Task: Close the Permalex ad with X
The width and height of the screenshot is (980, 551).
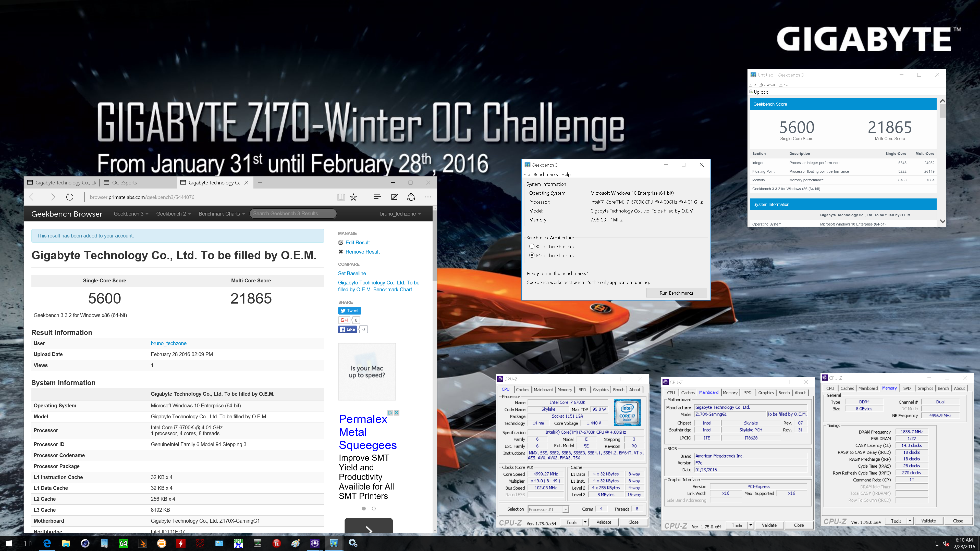Action: tap(396, 412)
